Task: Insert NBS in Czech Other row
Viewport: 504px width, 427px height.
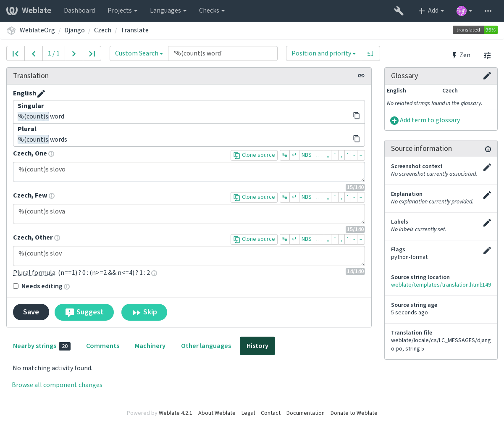Action: click(307, 239)
